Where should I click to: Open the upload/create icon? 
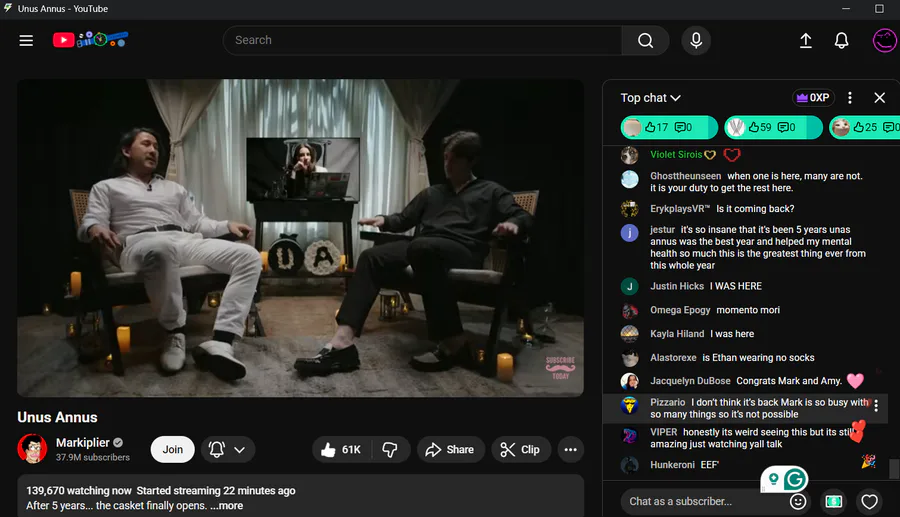[x=805, y=40]
